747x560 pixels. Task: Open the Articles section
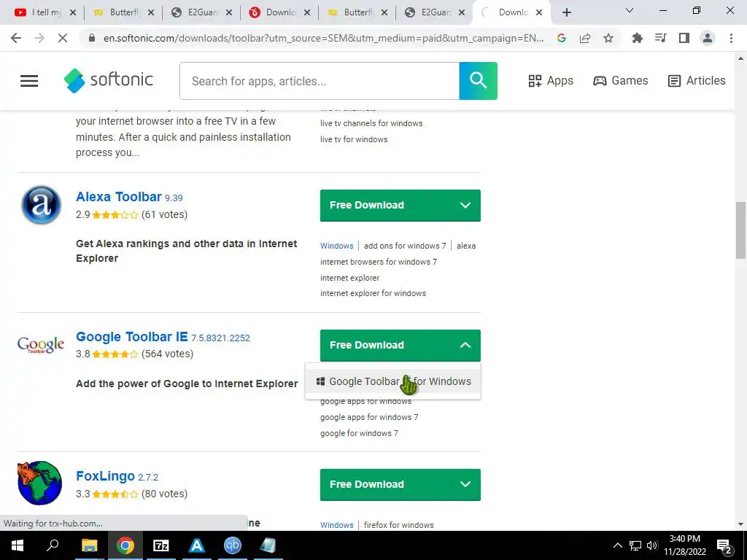pos(697,80)
